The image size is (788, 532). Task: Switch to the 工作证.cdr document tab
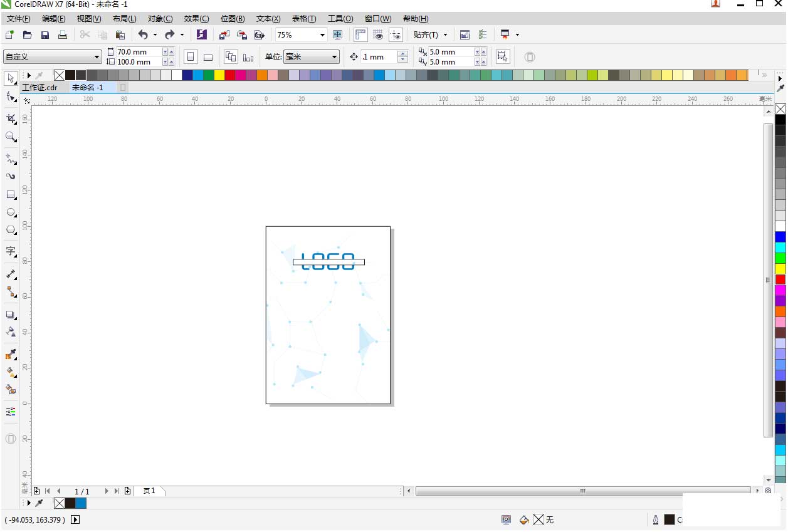point(39,87)
